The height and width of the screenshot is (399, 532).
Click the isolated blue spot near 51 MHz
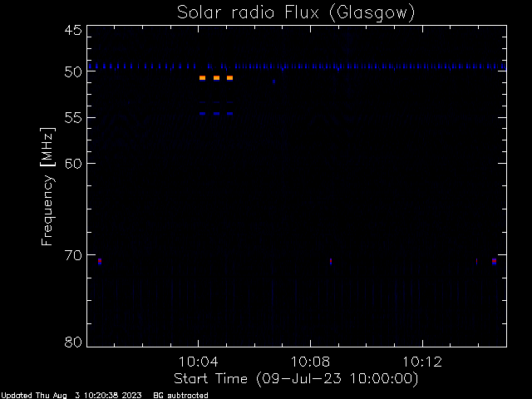[x=273, y=81]
